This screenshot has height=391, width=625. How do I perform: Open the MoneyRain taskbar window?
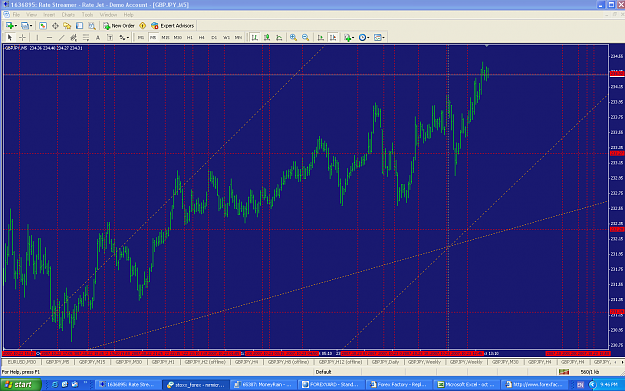click(x=263, y=385)
